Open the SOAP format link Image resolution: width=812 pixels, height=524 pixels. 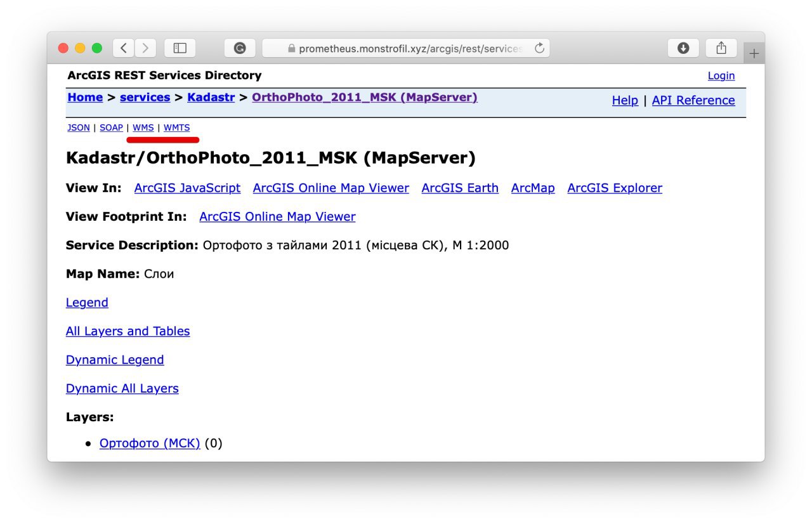(111, 128)
